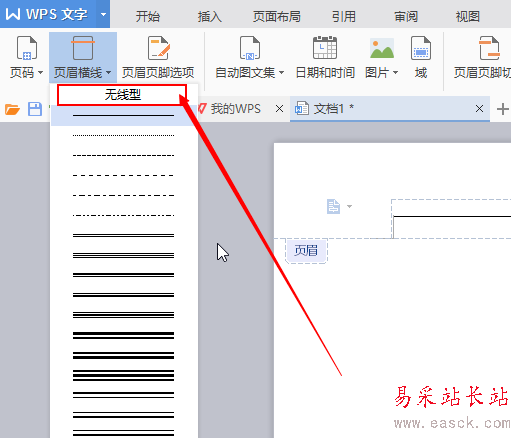Click the header layout document icon
Viewport: 511px width, 438px height.
coord(333,206)
